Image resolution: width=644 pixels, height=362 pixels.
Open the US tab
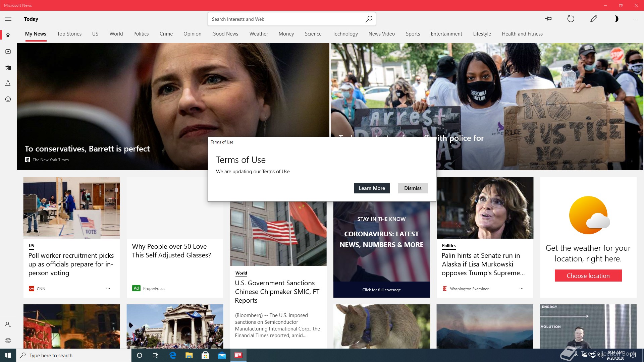click(95, 34)
